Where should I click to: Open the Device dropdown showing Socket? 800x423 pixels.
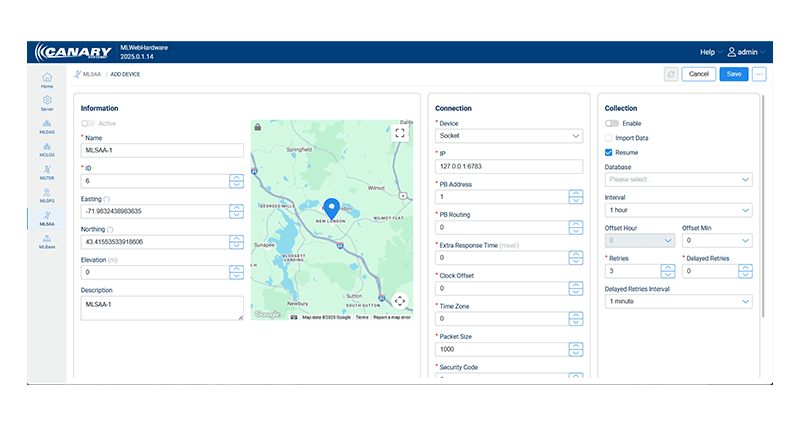click(x=509, y=136)
